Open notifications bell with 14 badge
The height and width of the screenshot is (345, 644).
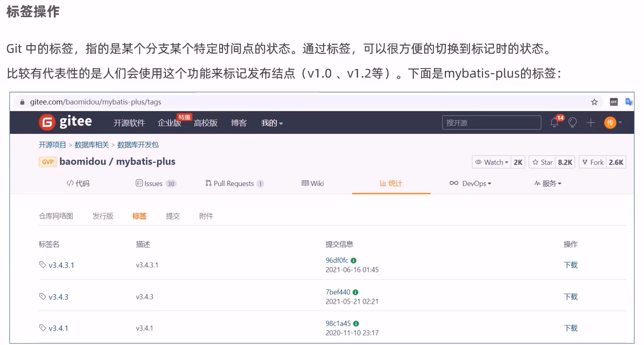pyautogui.click(x=555, y=122)
